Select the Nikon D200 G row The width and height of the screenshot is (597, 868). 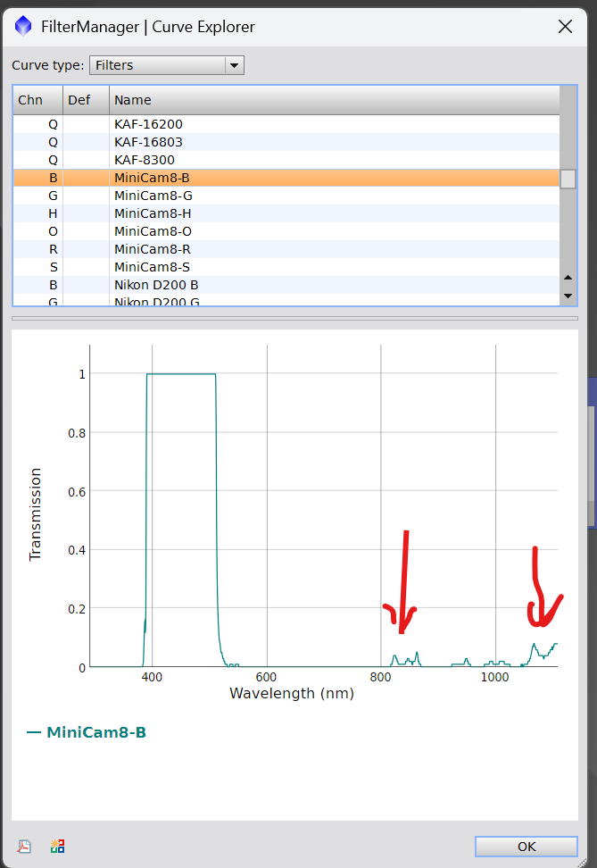[x=286, y=300]
